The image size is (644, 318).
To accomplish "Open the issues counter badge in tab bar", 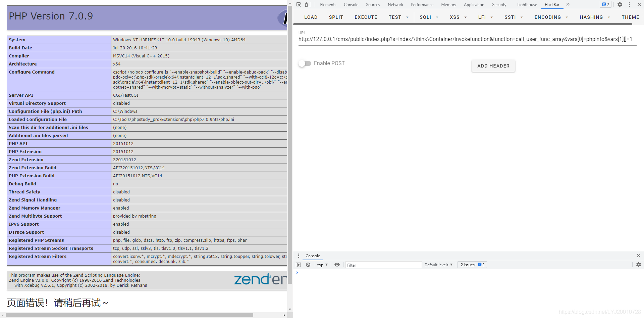I will tap(606, 5).
